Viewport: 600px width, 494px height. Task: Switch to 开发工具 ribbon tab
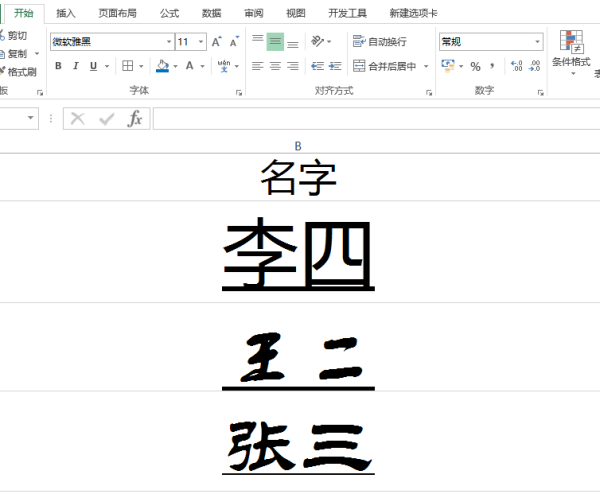[347, 13]
